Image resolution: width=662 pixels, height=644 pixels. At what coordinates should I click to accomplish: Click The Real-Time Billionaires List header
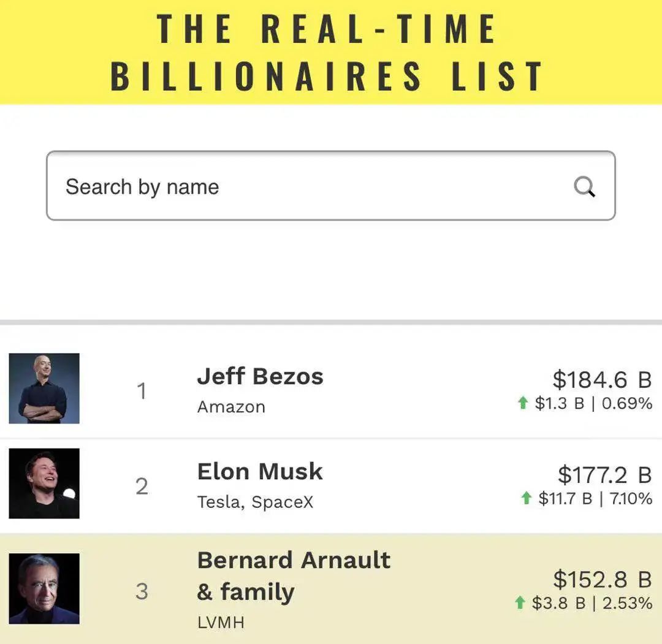328,51
